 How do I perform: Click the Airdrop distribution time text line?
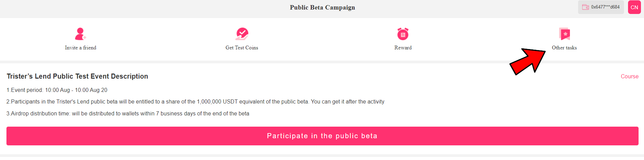pyautogui.click(x=128, y=114)
